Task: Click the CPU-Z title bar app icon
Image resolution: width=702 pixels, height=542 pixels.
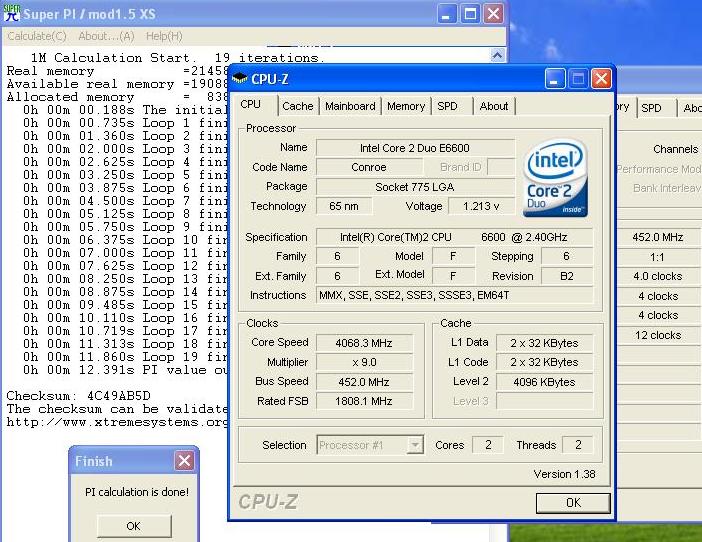Action: [x=241, y=79]
